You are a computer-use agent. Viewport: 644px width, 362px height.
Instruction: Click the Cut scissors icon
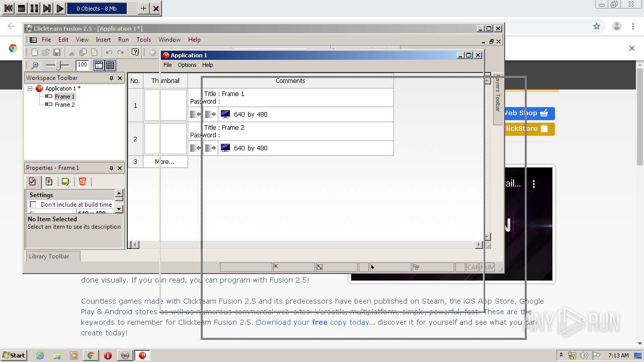[x=72, y=52]
